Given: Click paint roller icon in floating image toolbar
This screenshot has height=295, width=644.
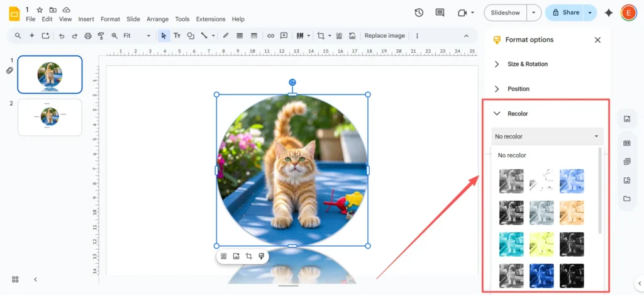Looking at the screenshot, I should pos(261,256).
